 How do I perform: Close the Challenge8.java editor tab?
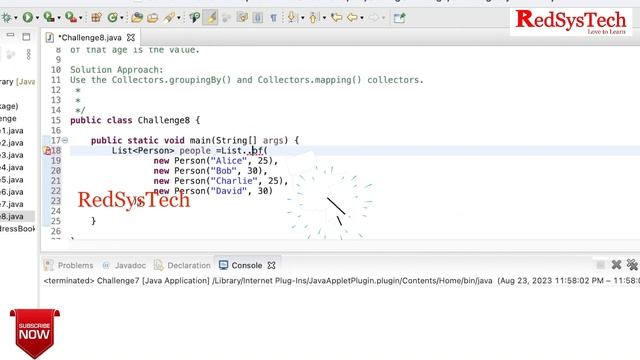tap(131, 38)
